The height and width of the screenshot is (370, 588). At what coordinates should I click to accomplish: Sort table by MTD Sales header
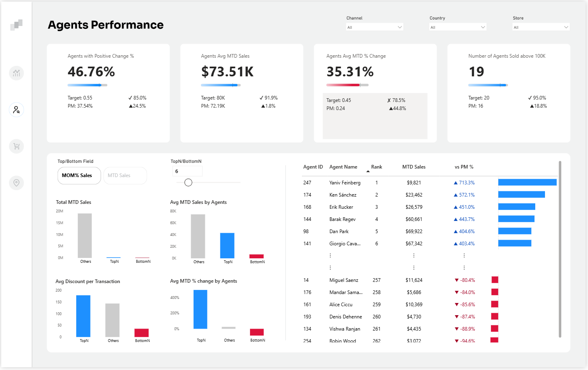[414, 167]
